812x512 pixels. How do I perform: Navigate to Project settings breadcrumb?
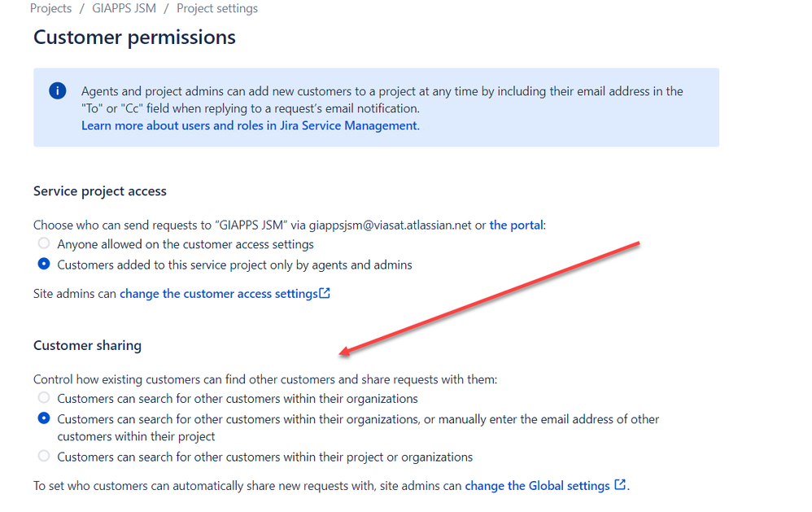(217, 9)
